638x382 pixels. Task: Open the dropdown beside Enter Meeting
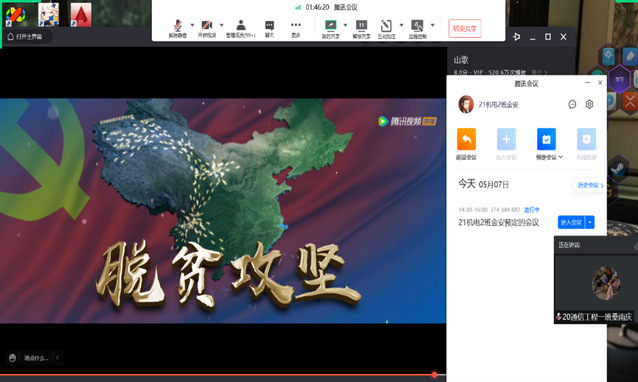click(x=590, y=222)
